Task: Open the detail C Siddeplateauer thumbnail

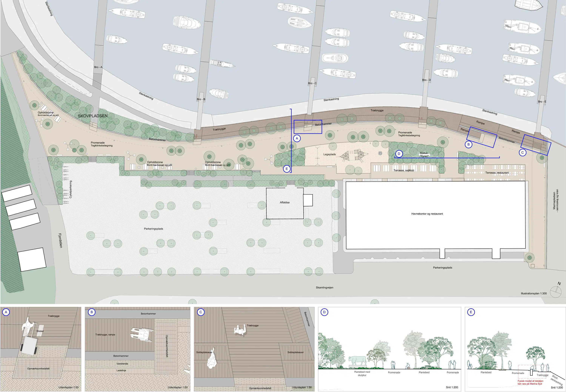Action: point(254,349)
